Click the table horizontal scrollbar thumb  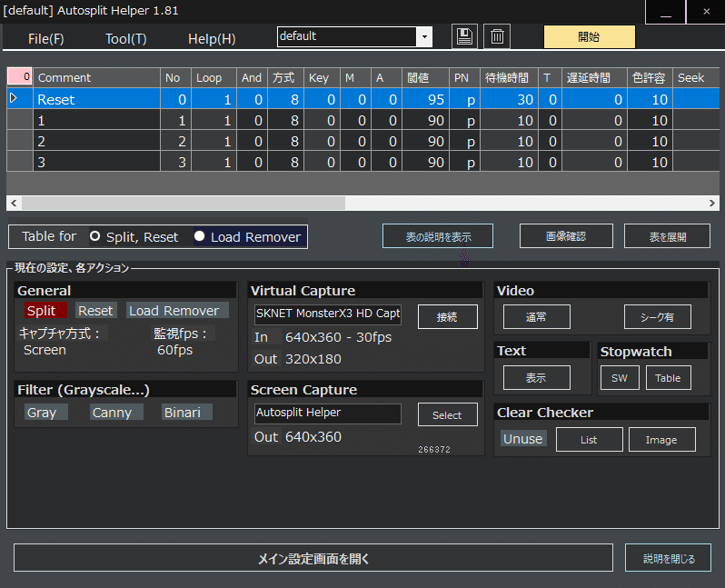point(184,203)
